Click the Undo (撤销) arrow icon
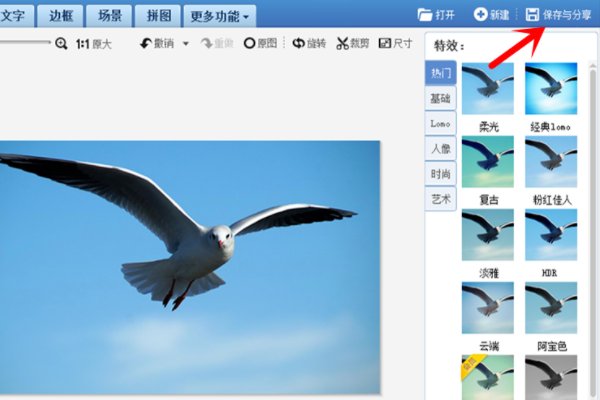The width and height of the screenshot is (600, 400). click(x=146, y=44)
